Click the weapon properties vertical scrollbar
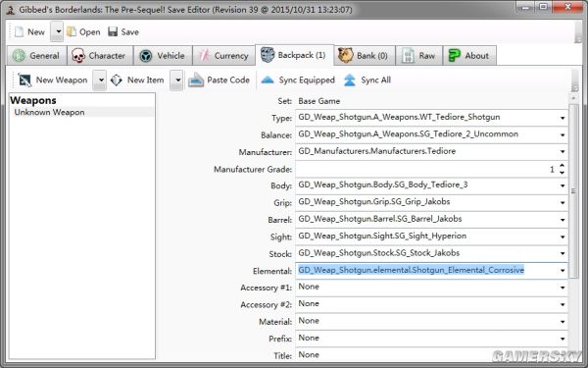The width and height of the screenshot is (588, 368). (x=573, y=191)
